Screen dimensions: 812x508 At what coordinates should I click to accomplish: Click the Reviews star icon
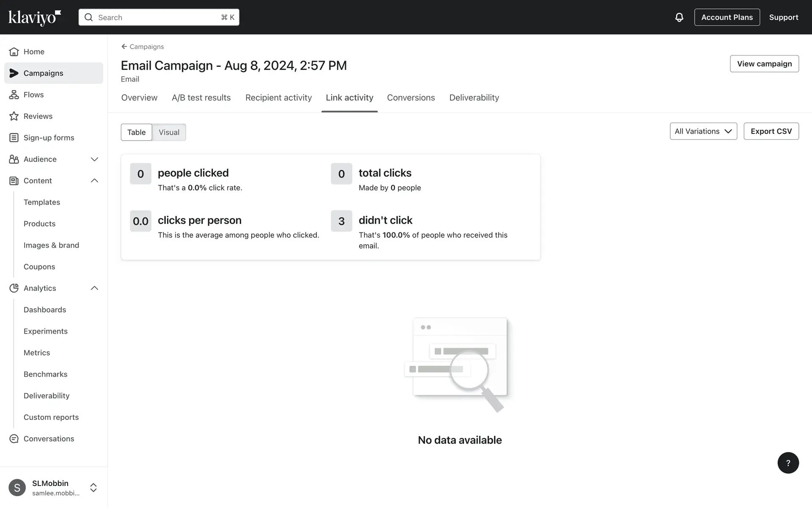click(x=14, y=116)
